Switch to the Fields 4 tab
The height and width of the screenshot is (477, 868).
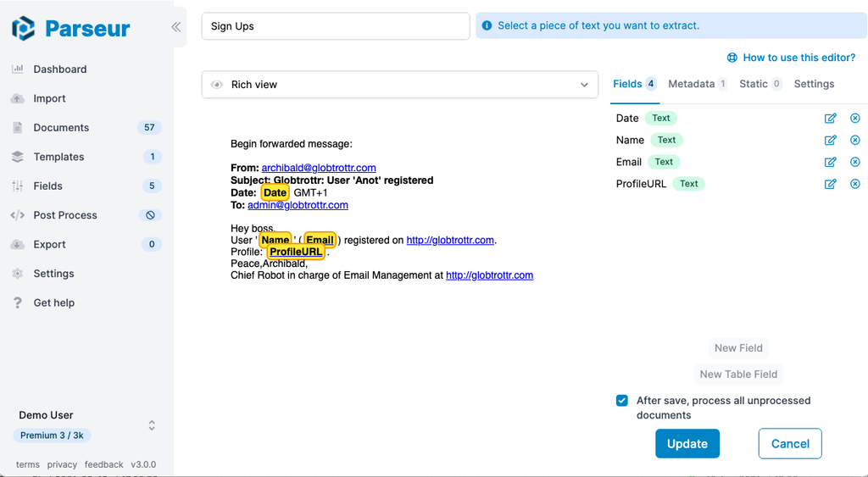tap(634, 84)
